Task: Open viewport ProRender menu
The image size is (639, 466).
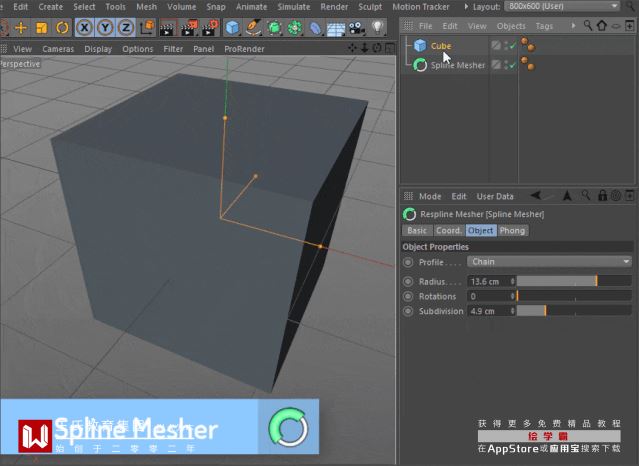Action: [x=244, y=49]
